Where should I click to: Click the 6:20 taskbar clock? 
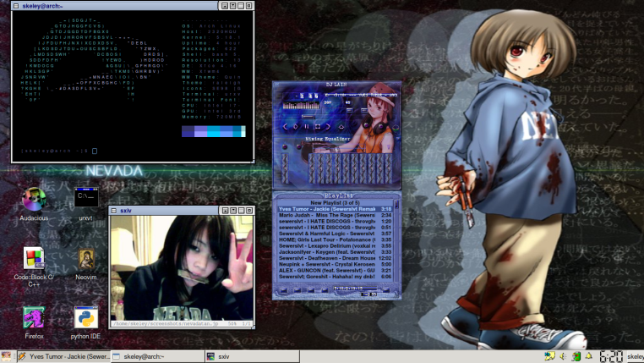click(x=611, y=356)
